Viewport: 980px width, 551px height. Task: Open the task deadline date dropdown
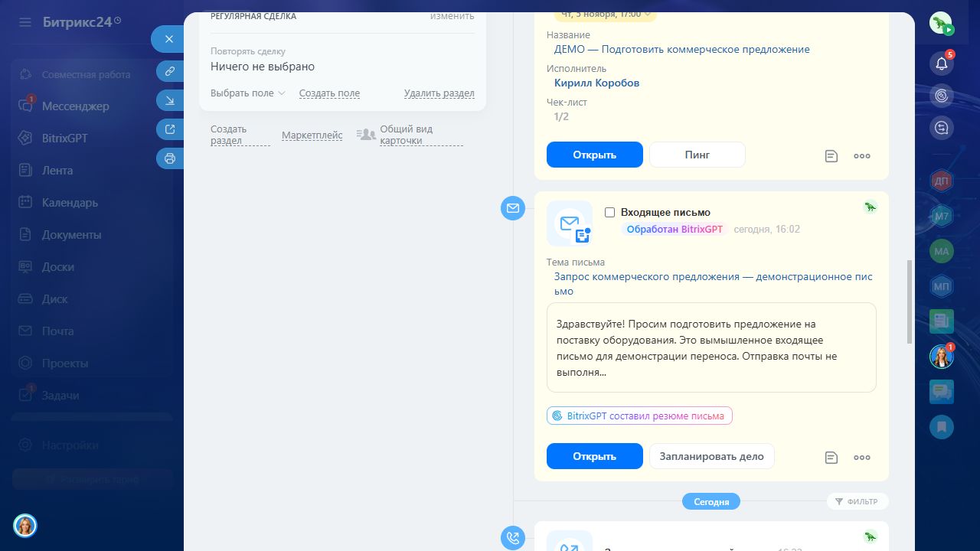click(606, 14)
